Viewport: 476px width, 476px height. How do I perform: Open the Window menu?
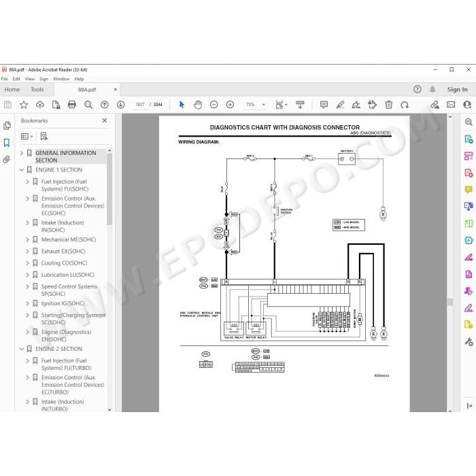point(61,79)
